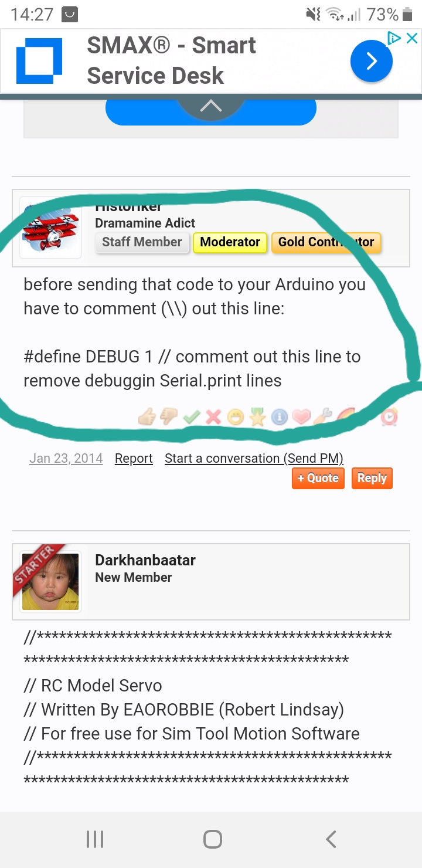Image resolution: width=422 pixels, height=868 pixels.
Task: Tap the thumbs down rating icon
Action: click(169, 417)
